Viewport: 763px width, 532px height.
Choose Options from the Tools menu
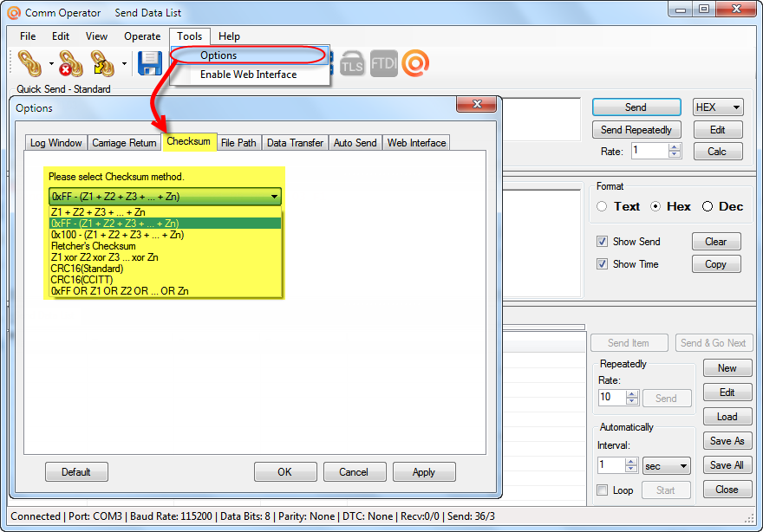coord(249,55)
